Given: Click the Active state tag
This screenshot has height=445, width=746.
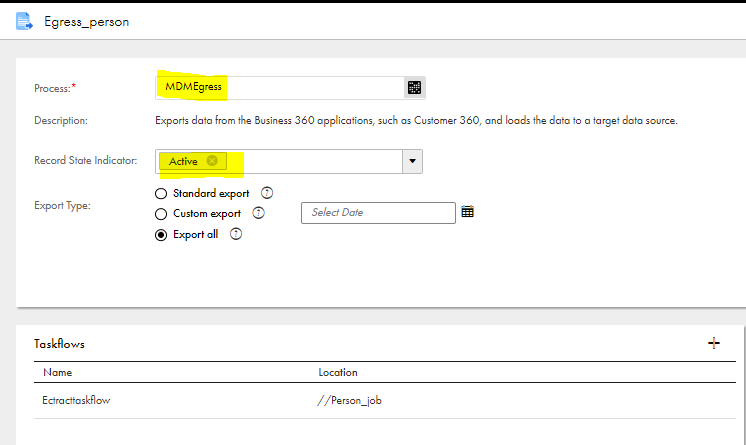Looking at the screenshot, I should click(193, 161).
